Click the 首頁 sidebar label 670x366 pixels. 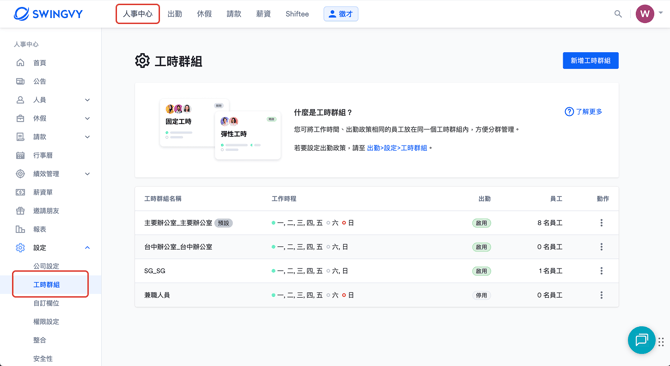[x=40, y=63]
